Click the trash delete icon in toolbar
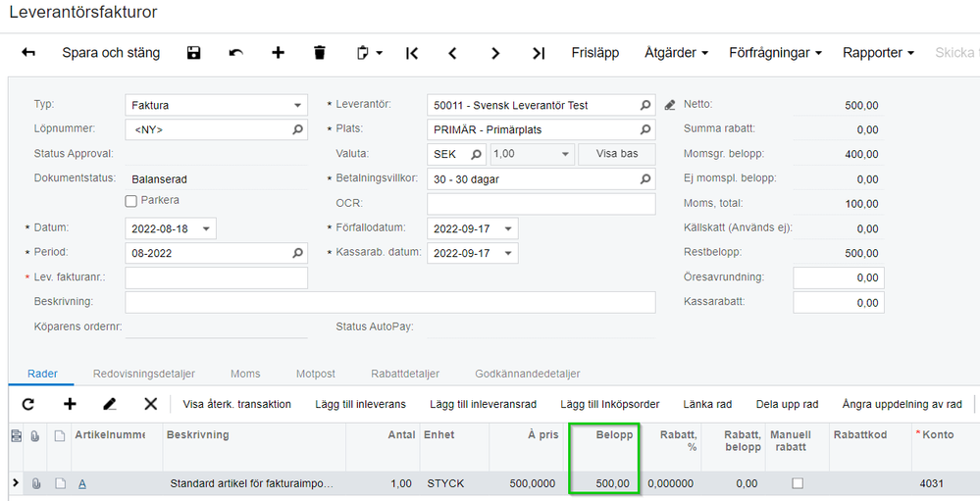Image resolution: width=980 pixels, height=501 pixels. click(x=320, y=53)
